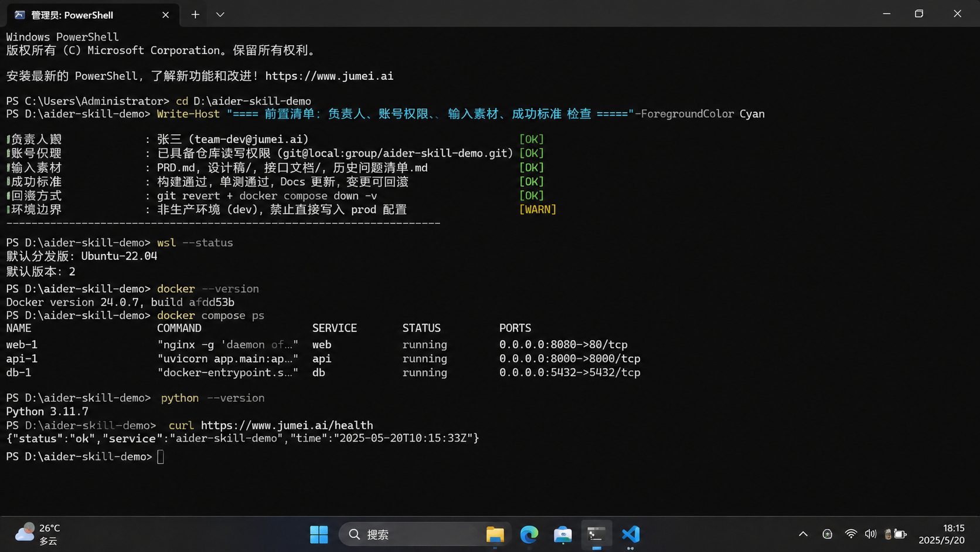Click the [OK] status on 账号权限 row
The height and width of the screenshot is (552, 980).
pyautogui.click(x=532, y=153)
